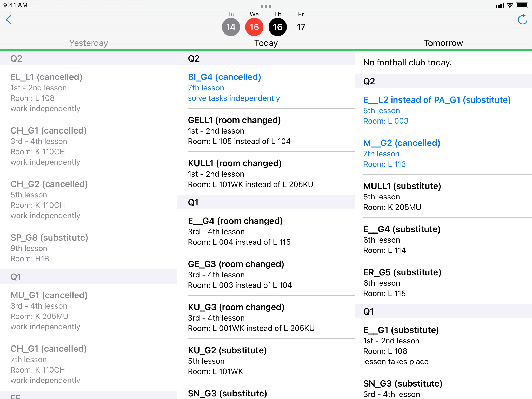
Task: Select Wednesday the 15th
Action: (x=254, y=23)
